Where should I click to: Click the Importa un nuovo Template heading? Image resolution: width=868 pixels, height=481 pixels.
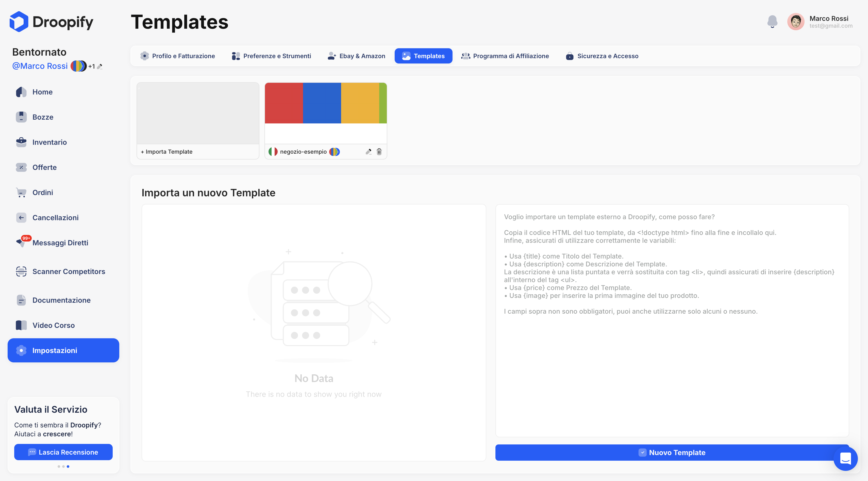[x=208, y=193]
